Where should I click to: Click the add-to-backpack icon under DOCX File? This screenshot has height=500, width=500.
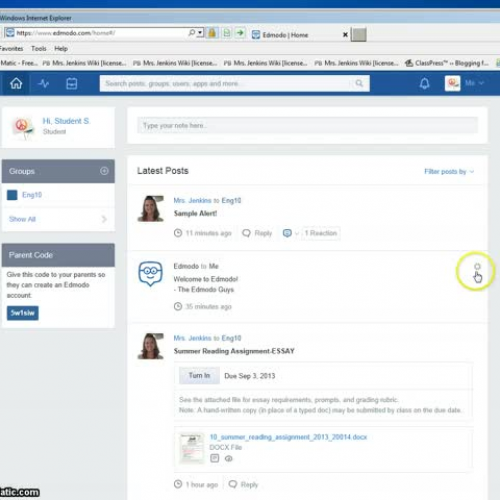[x=215, y=458]
